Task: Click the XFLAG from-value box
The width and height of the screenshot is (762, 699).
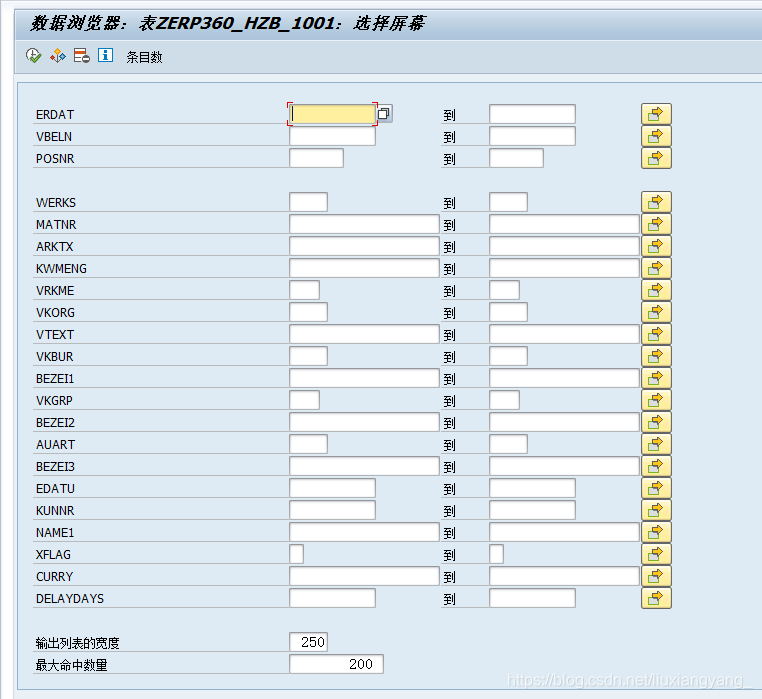Action: tap(296, 554)
